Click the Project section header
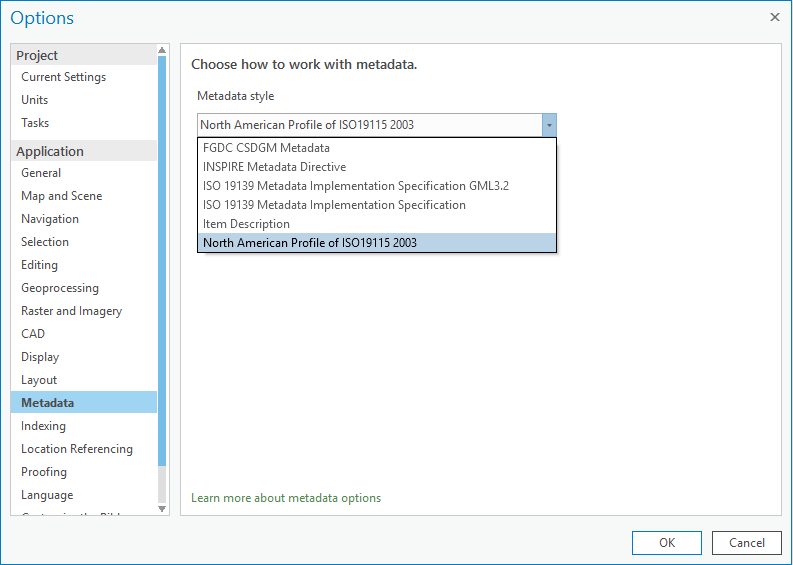 point(84,55)
